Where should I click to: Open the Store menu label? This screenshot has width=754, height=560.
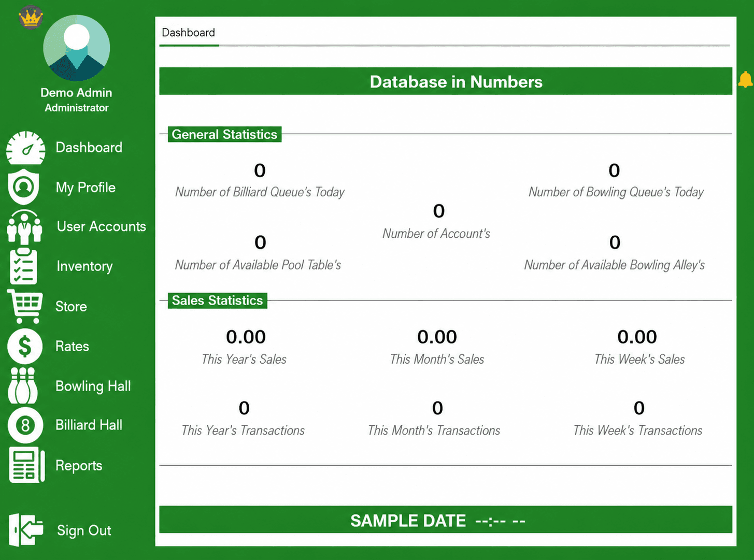point(71,307)
